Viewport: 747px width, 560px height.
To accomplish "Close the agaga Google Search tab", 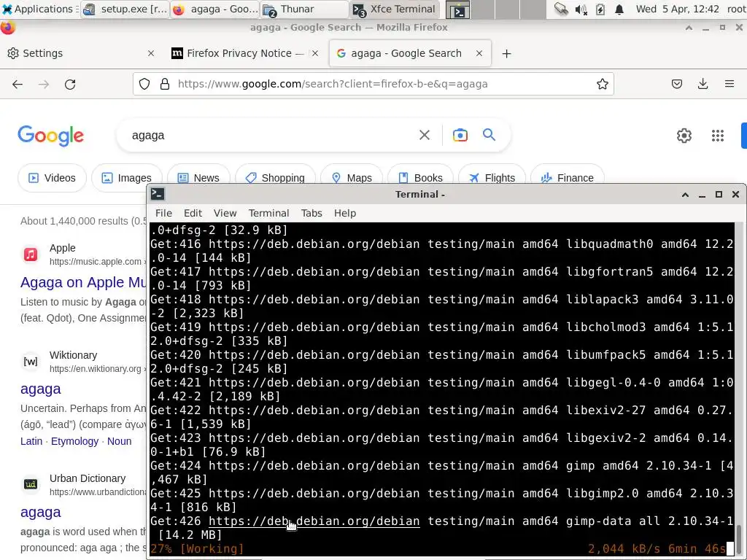I will pyautogui.click(x=479, y=53).
